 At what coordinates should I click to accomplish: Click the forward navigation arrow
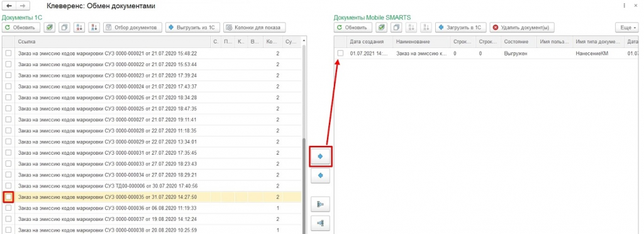coord(23,6)
